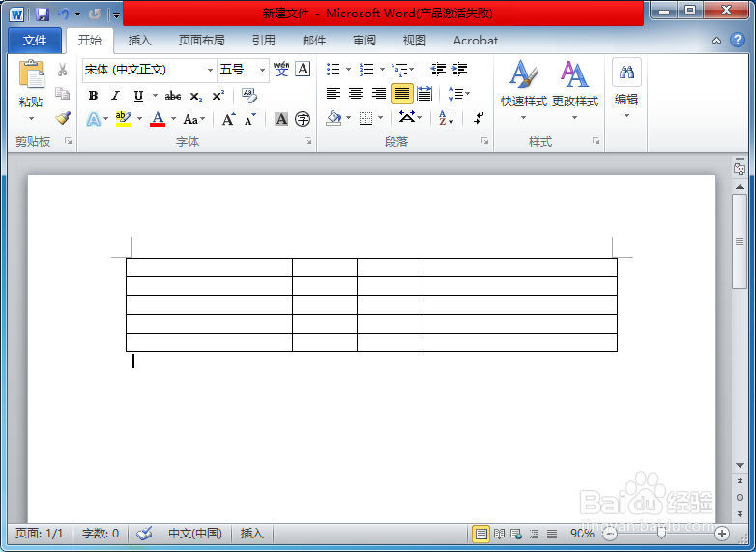
Task: Increase the paragraph indent
Action: point(459,70)
